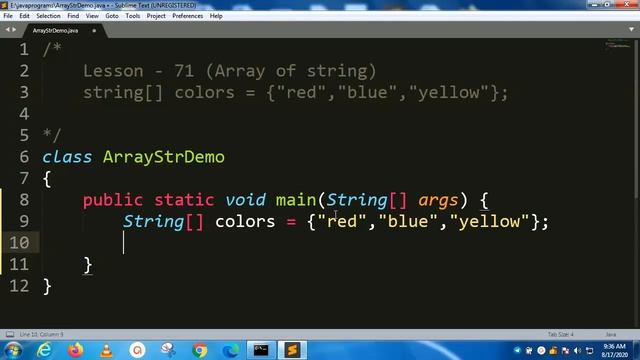Switch to the Sublime Text taskbar button
640x360 pixels.
(x=292, y=350)
